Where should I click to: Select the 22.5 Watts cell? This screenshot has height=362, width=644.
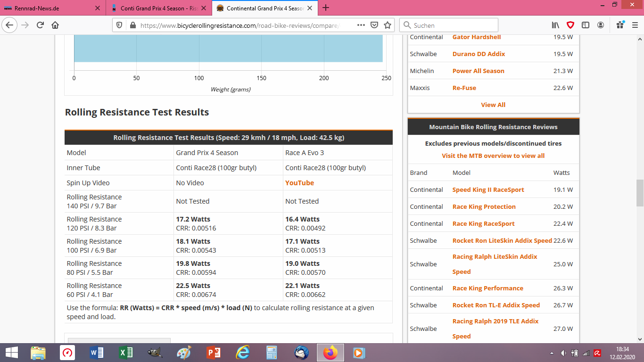pyautogui.click(x=228, y=290)
